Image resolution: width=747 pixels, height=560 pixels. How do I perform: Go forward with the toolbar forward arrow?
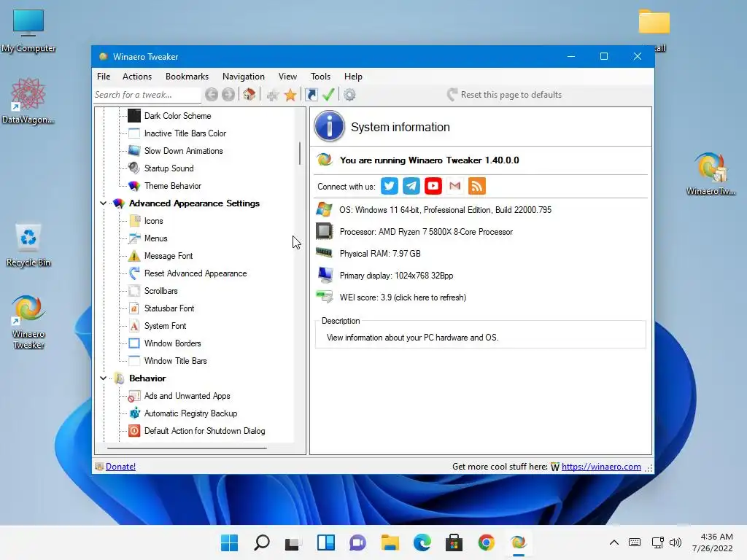point(228,95)
